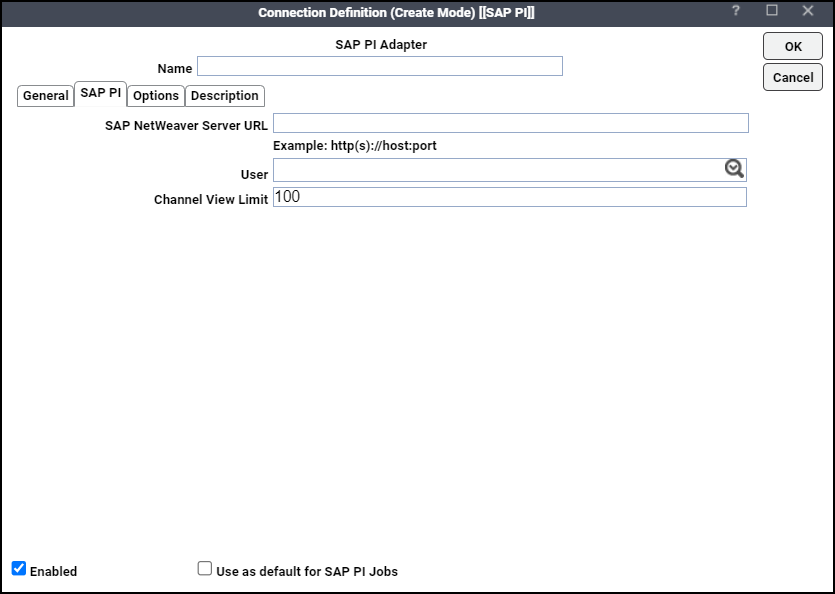Click the dialog title 'Connection Definition (Create Mode)'
Viewport: 835px width, 594px height.
(366, 13)
